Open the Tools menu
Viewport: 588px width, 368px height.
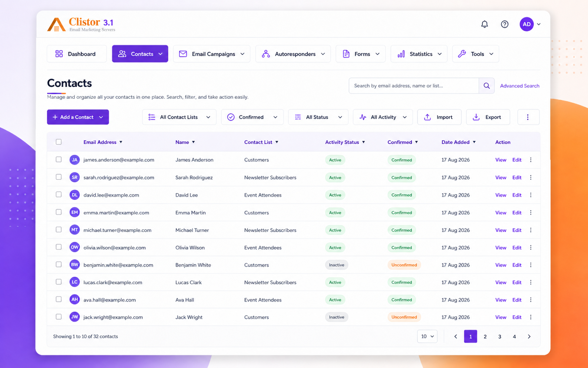[x=476, y=54]
